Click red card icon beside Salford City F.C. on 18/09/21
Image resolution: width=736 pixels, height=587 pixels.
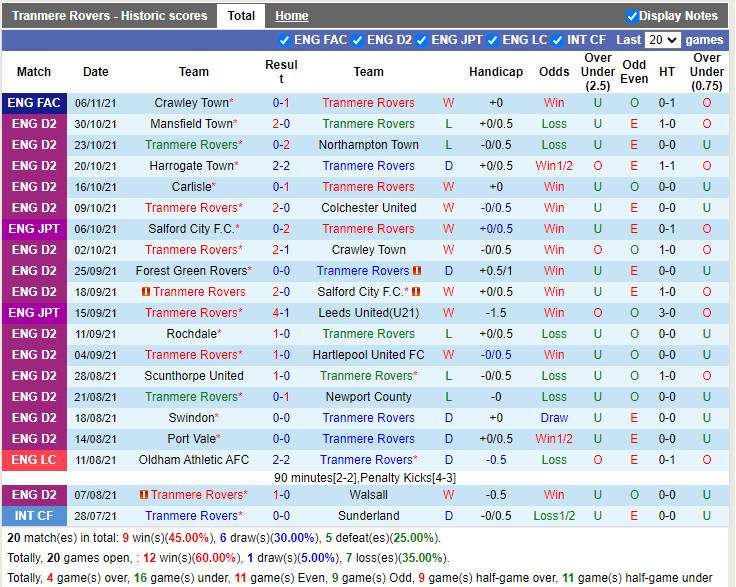pos(417,292)
